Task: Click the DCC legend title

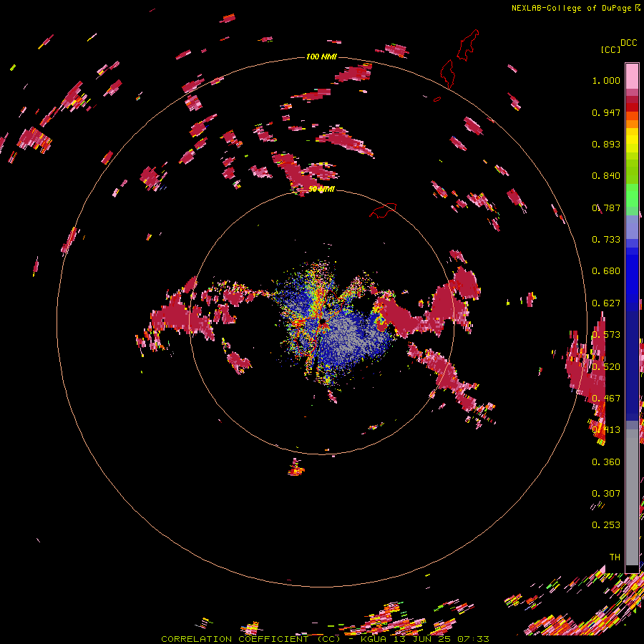Action: pos(628,43)
